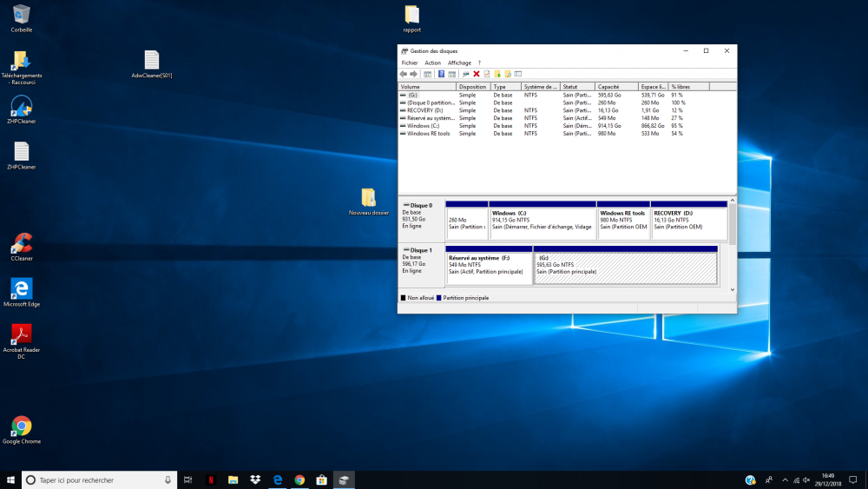
Task: Select the RECOVERY (D:) row in volume list
Action: [424, 110]
